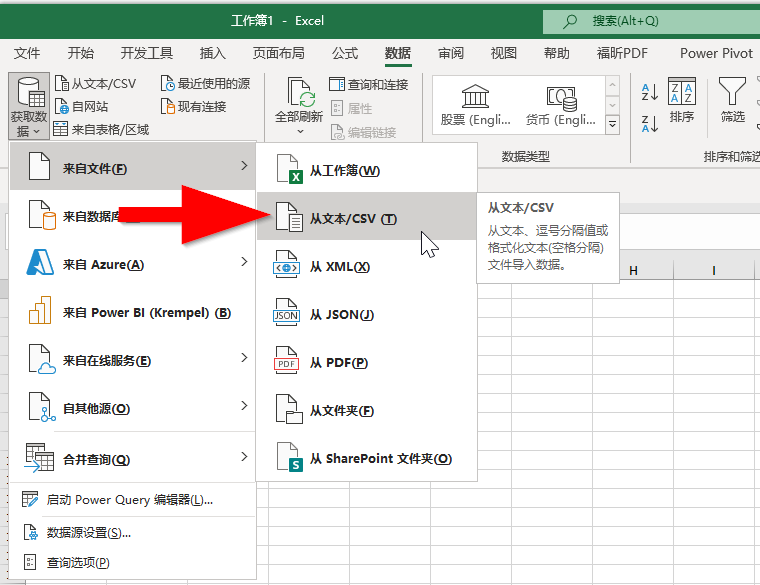Switch to the 审阅 tab
The height and width of the screenshot is (585, 760).
click(x=451, y=53)
